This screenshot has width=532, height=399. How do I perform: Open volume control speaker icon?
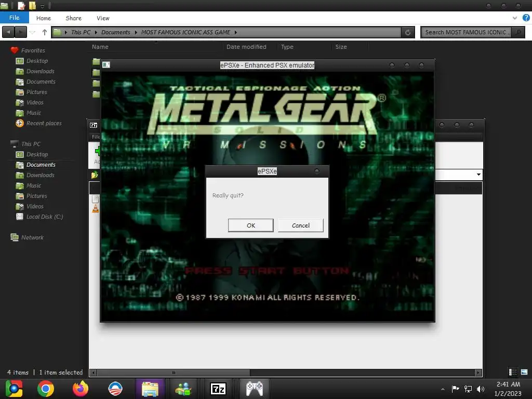coord(481,389)
